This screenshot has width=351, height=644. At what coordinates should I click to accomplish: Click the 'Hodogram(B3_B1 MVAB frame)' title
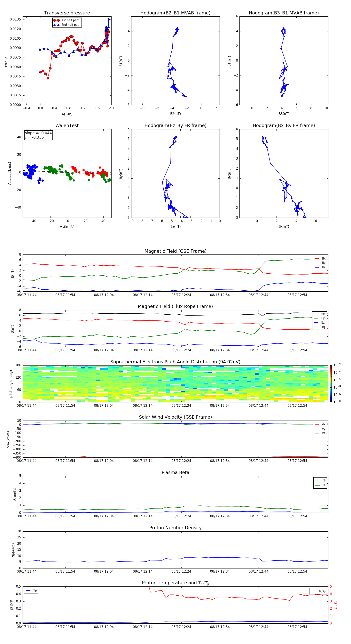tap(284, 13)
